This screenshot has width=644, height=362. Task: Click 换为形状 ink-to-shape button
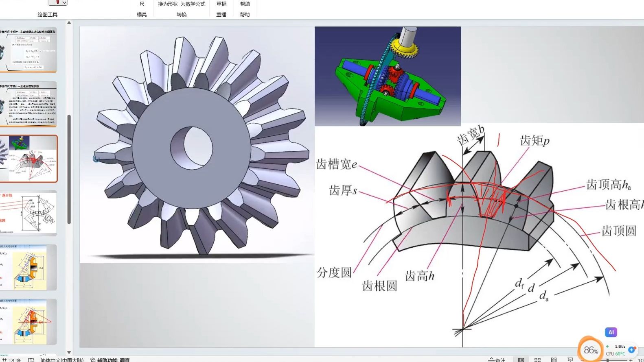point(168,4)
